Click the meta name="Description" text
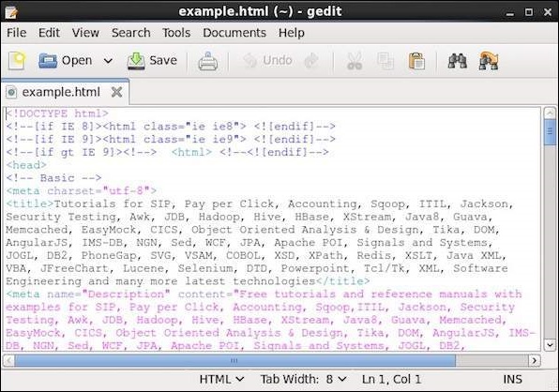559x392 pixels. tap(88, 294)
